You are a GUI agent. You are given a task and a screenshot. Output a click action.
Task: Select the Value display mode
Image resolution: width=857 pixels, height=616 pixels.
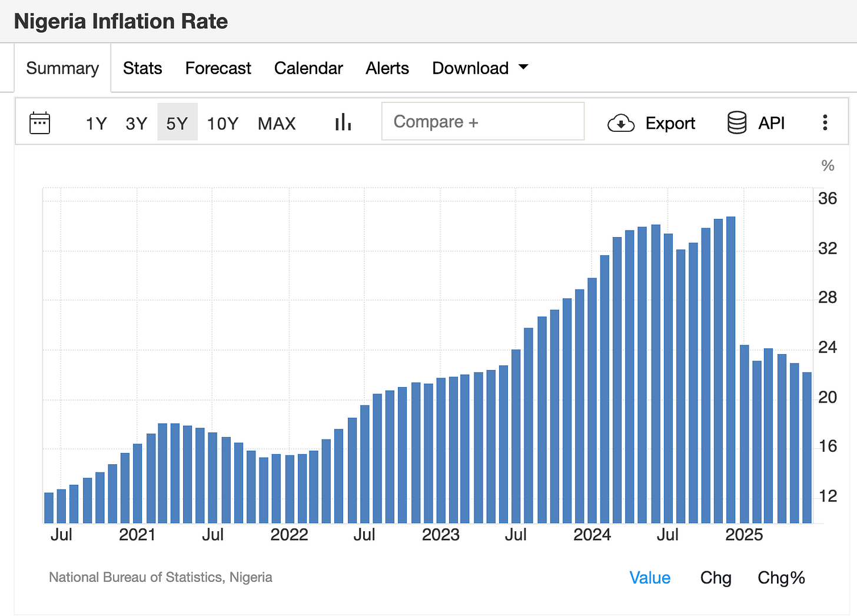[650, 578]
